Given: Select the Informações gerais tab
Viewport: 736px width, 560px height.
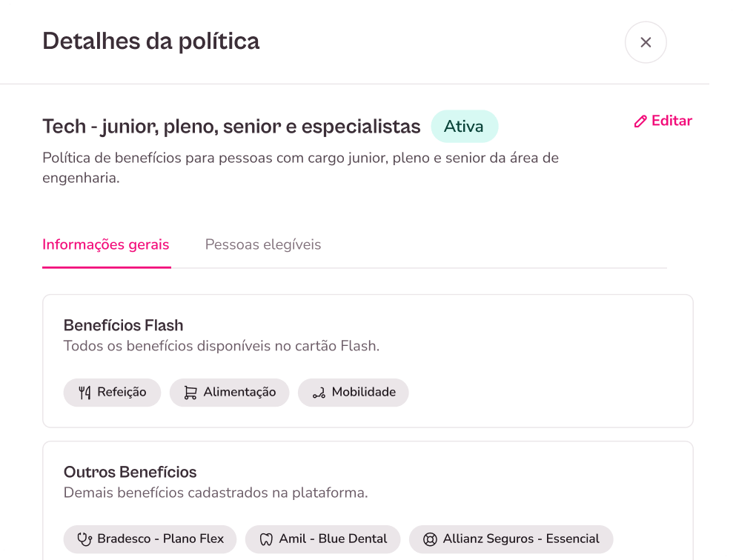Looking at the screenshot, I should pyautogui.click(x=106, y=244).
